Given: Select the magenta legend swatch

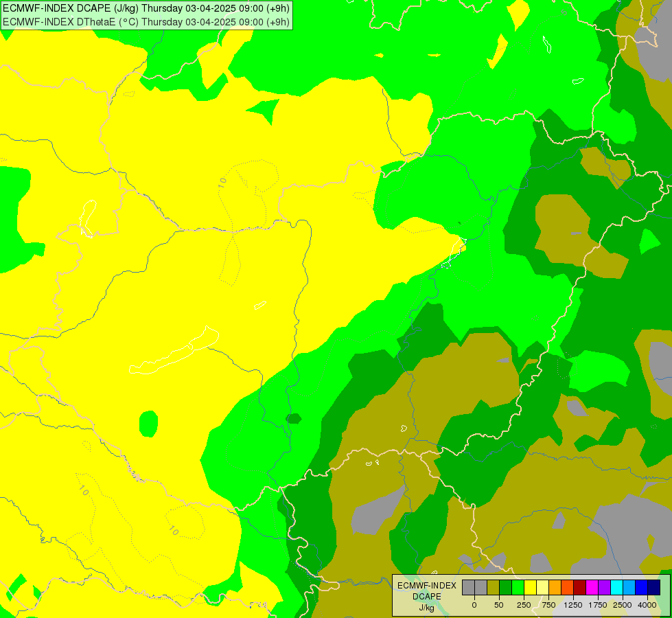Looking at the screenshot, I should [x=592, y=587].
